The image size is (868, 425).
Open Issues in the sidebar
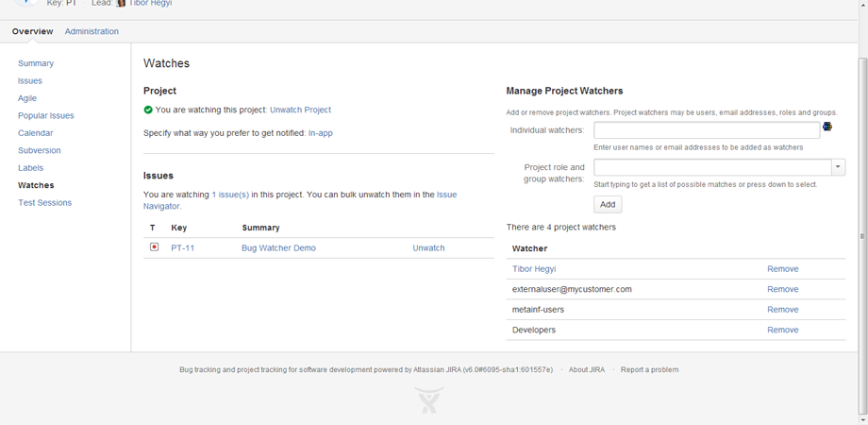click(x=30, y=81)
